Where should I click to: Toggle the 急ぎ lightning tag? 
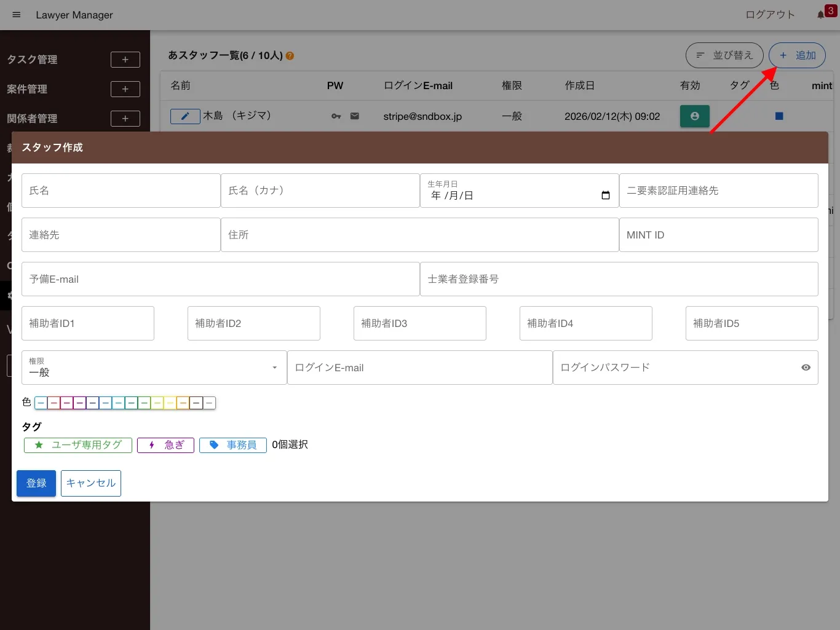(165, 445)
